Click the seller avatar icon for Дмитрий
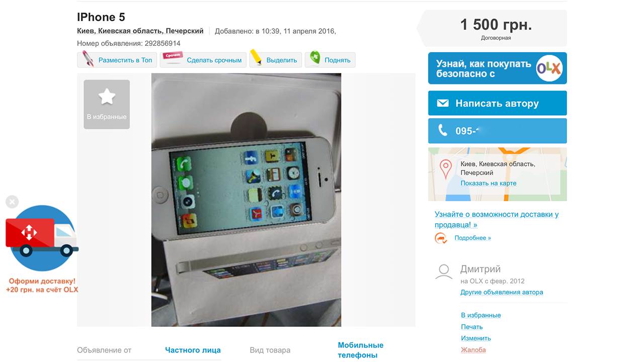The width and height of the screenshot is (644, 362). 444,272
